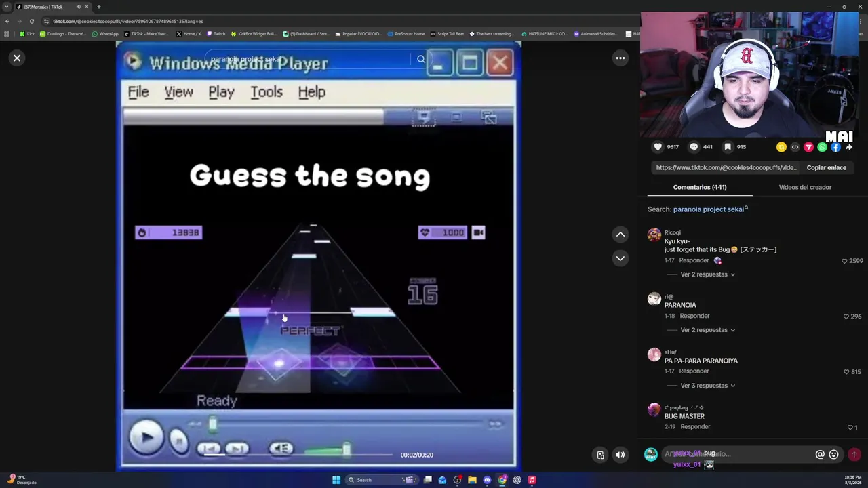Viewport: 868px width, 488px height.
Task: Open the Windows Start menu
Action: coord(336,480)
